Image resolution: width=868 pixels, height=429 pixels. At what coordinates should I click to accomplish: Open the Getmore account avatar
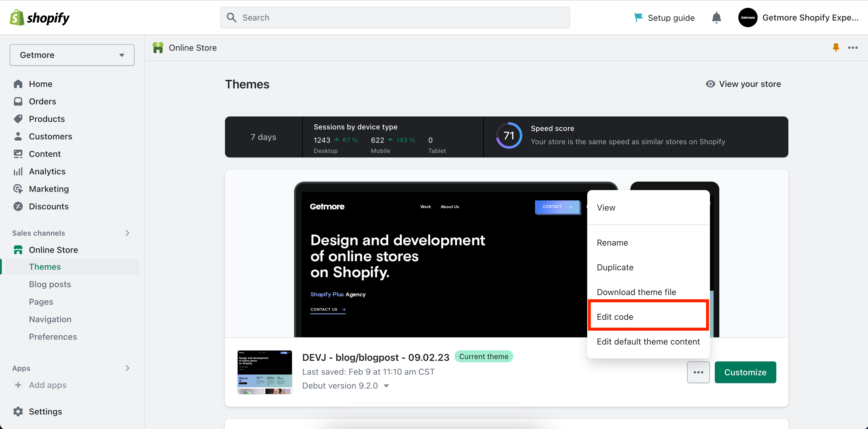[x=748, y=17]
